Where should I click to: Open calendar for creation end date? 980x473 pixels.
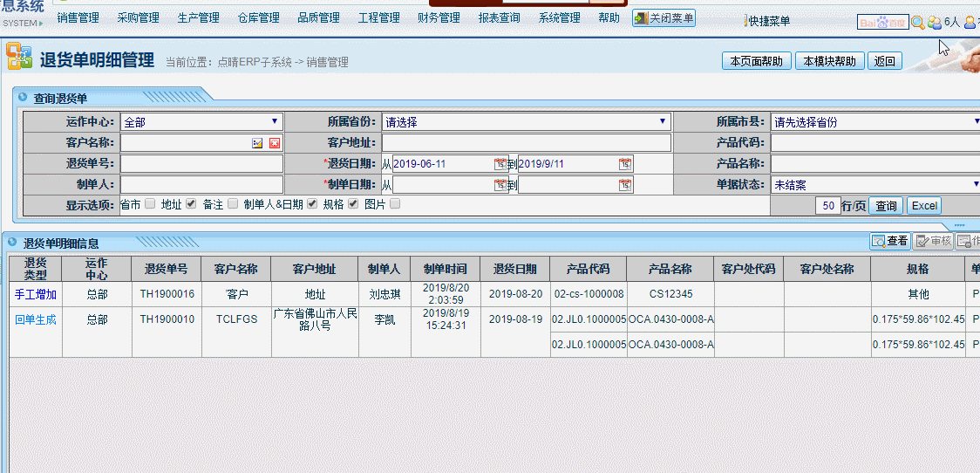[x=625, y=185]
